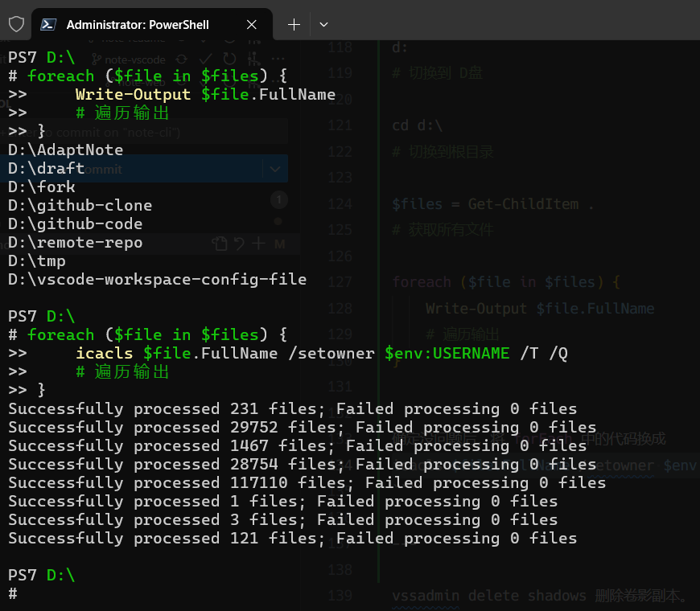Click the refresh icon in the Source Control row

pyautogui.click(x=229, y=59)
